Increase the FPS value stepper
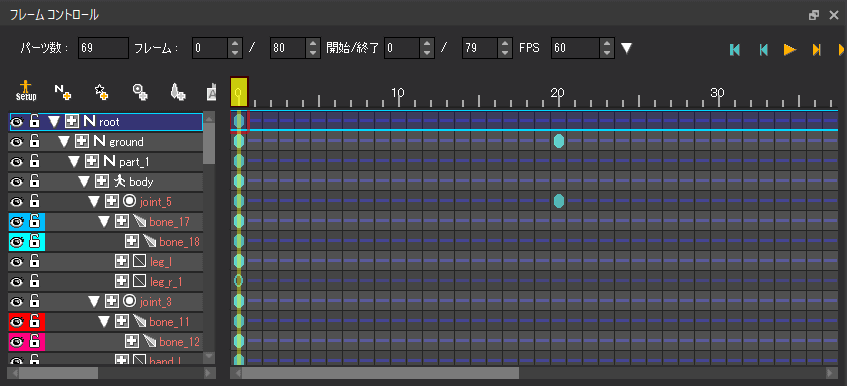This screenshot has height=386, width=847. click(x=608, y=43)
